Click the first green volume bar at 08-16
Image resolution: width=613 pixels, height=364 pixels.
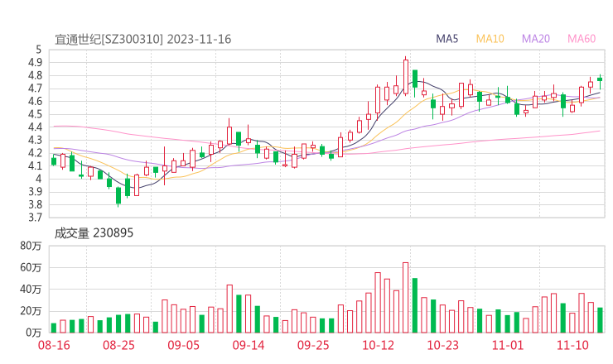pos(54,328)
